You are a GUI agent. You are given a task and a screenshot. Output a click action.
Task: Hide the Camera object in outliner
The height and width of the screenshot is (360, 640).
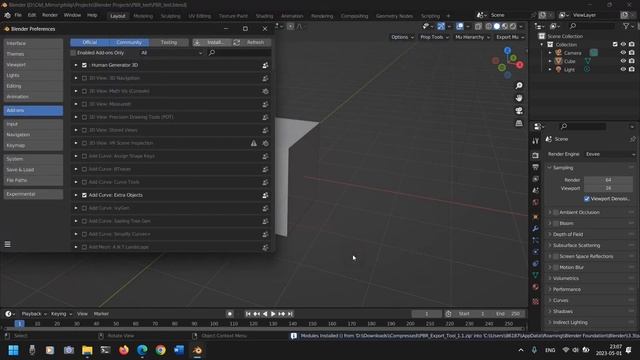(x=623, y=53)
